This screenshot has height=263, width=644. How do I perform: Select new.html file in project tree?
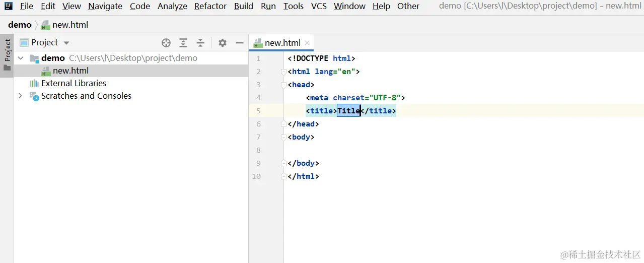[70, 71]
